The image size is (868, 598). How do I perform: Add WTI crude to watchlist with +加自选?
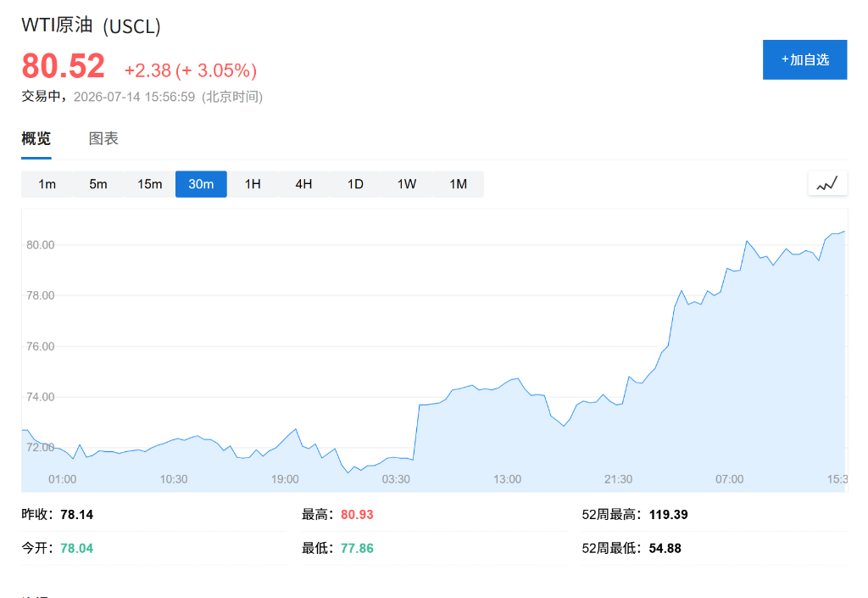[x=805, y=59]
